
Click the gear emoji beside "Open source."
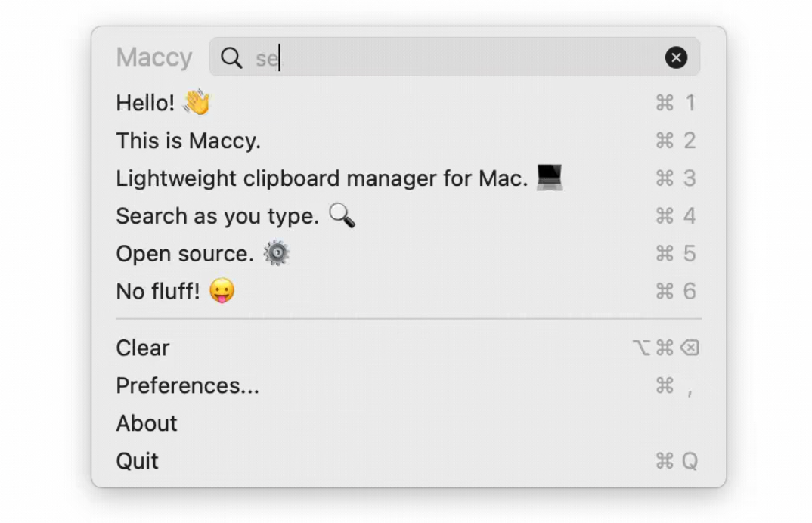(x=276, y=254)
